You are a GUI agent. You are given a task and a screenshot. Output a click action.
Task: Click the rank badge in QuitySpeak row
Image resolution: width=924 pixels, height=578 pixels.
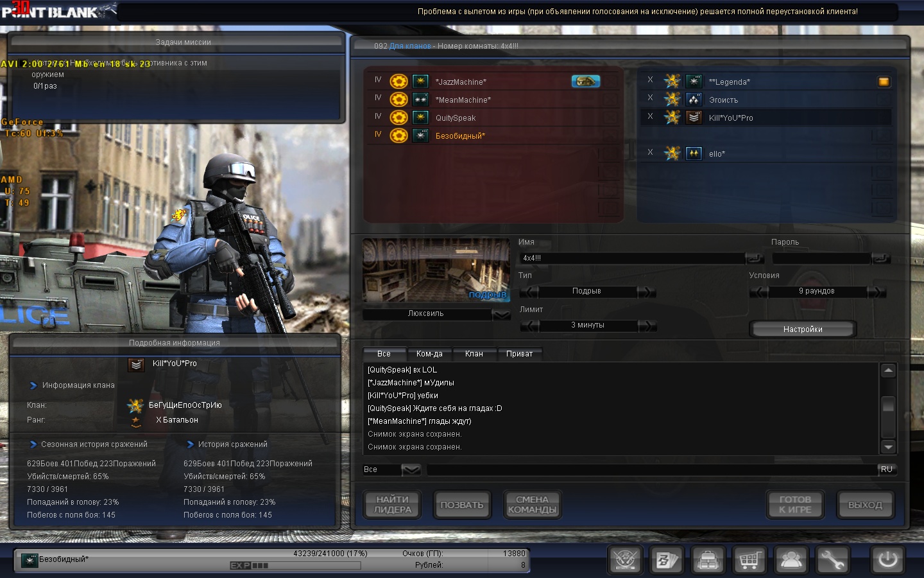pos(420,118)
